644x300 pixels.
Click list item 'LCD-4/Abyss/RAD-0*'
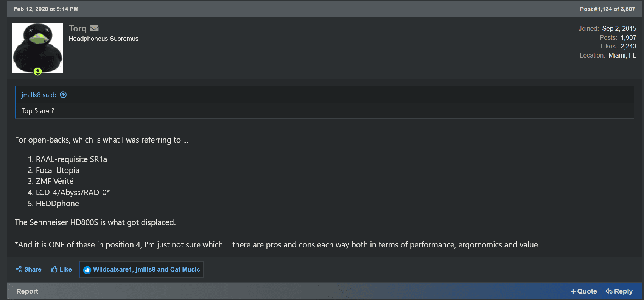tap(73, 193)
